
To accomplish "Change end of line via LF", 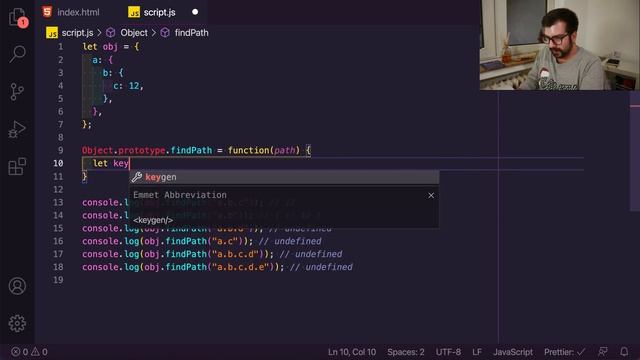I will pyautogui.click(x=477, y=352).
